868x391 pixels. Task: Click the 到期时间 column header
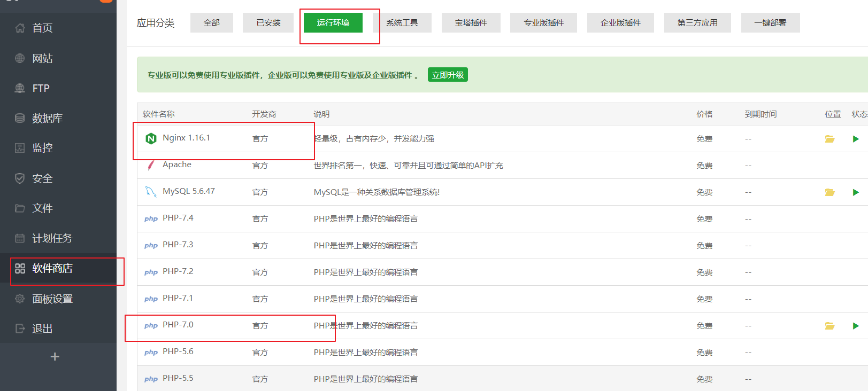point(761,114)
